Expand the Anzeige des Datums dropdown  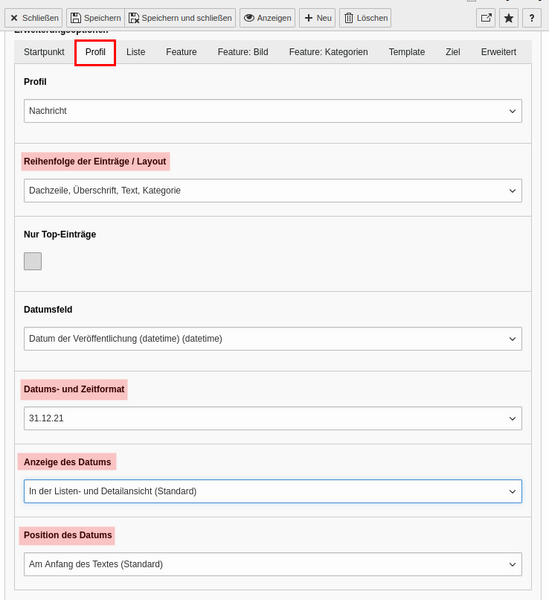tap(273, 491)
